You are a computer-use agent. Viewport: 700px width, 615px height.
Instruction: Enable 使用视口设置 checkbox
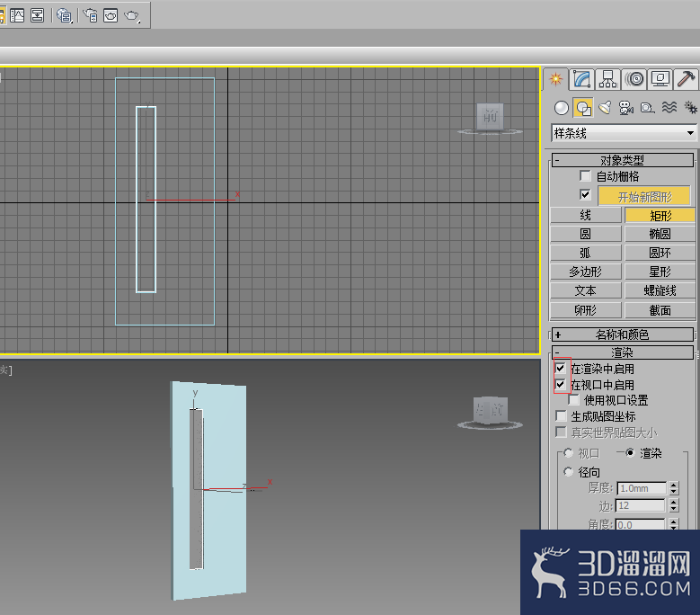click(574, 400)
